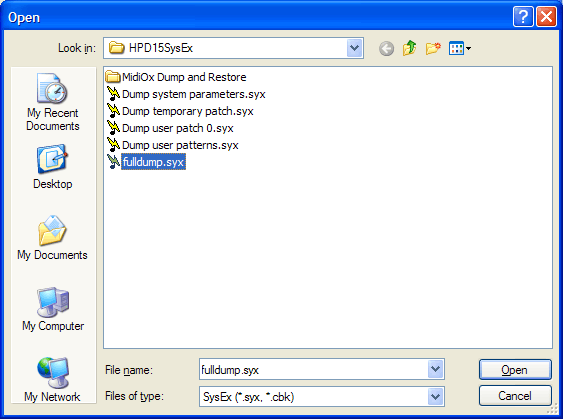The width and height of the screenshot is (563, 419).
Task: Open My Recent Documents shortcut
Action: coord(53,102)
